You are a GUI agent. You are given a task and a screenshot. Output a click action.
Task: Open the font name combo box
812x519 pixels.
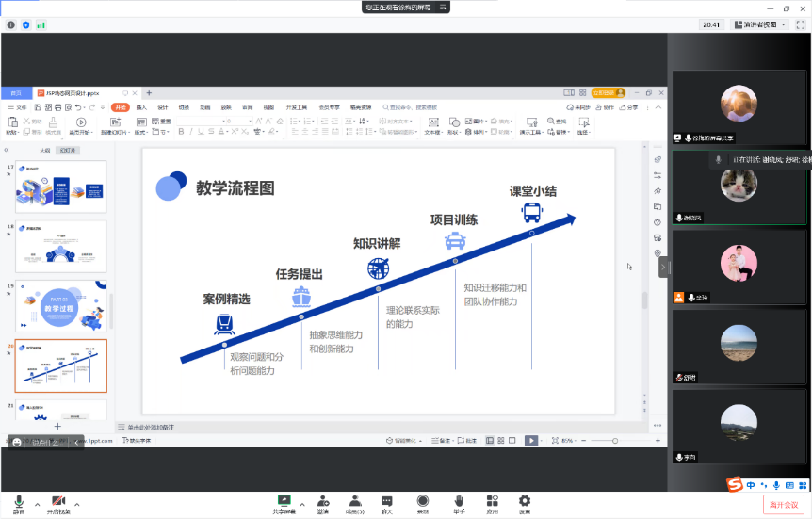(200, 121)
